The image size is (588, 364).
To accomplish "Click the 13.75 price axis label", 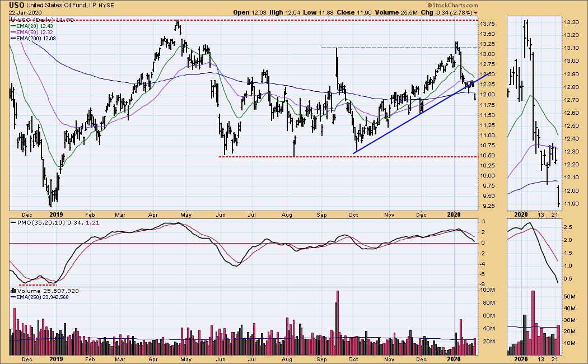I will pos(488,24).
